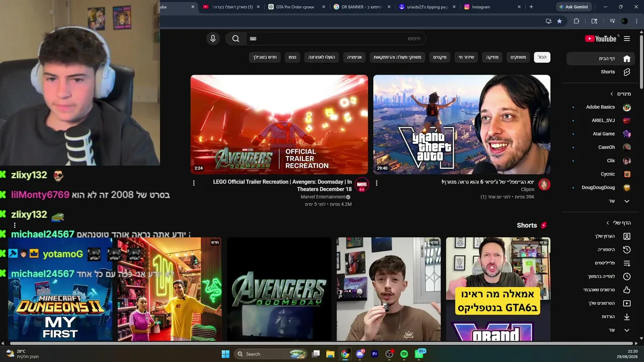Go to the YouTube logo home link

point(601,39)
